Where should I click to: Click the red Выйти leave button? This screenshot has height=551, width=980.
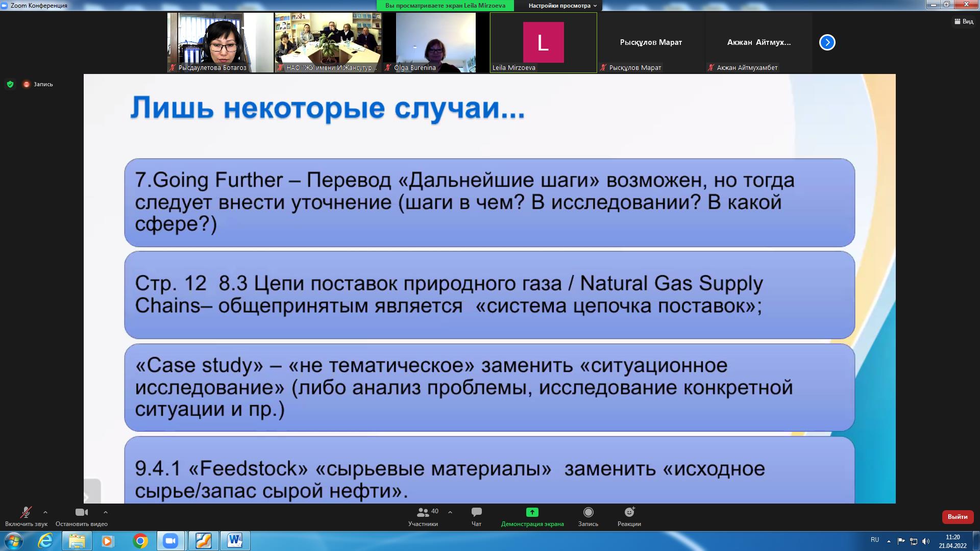pyautogui.click(x=957, y=517)
